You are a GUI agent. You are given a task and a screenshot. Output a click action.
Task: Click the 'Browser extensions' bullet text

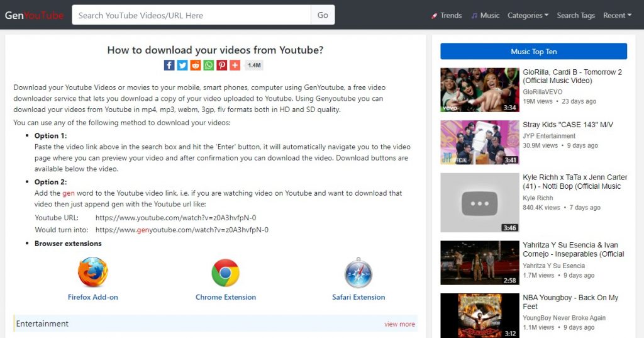pyautogui.click(x=68, y=244)
